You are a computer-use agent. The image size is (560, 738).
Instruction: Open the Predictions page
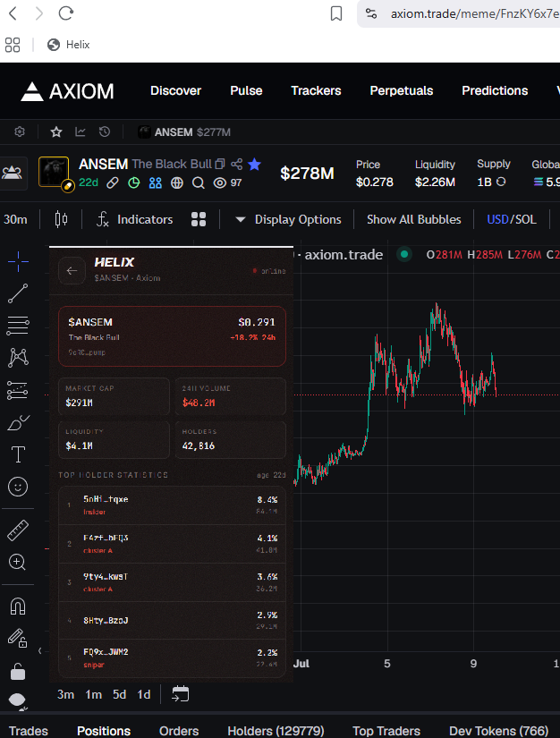point(495,90)
